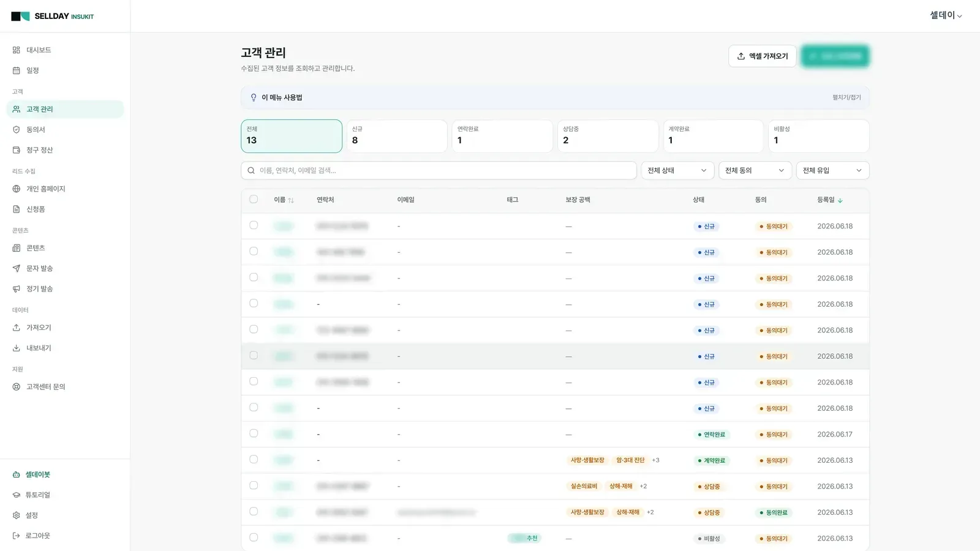The image size is (980, 551).
Task: Click the 엑셀 가져오기 button
Action: point(763,56)
